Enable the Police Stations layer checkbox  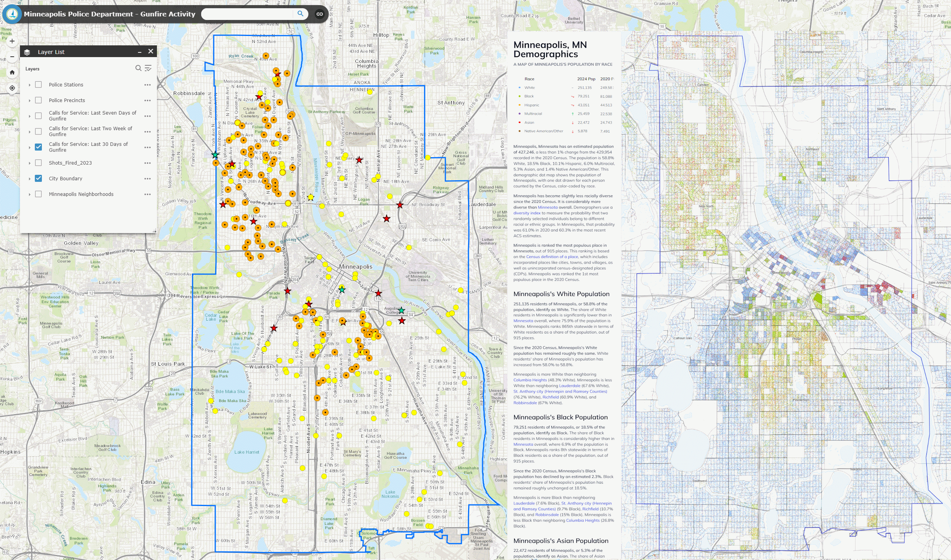click(38, 84)
